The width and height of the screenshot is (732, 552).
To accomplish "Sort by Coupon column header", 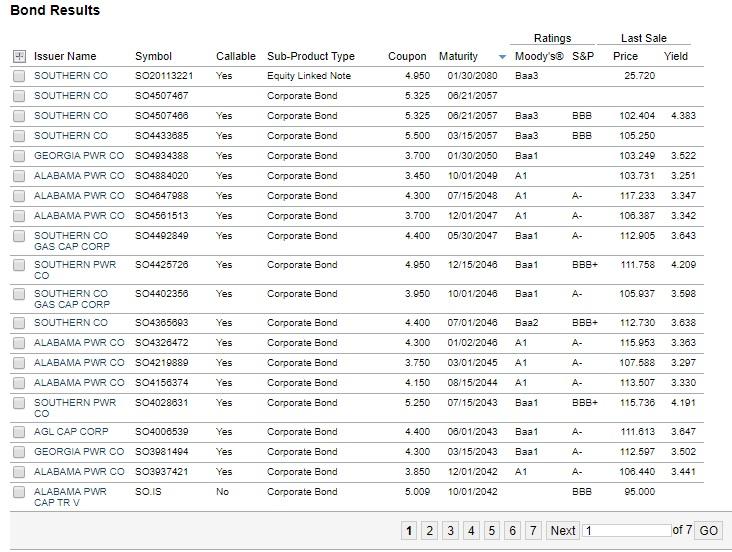I will click(407, 57).
